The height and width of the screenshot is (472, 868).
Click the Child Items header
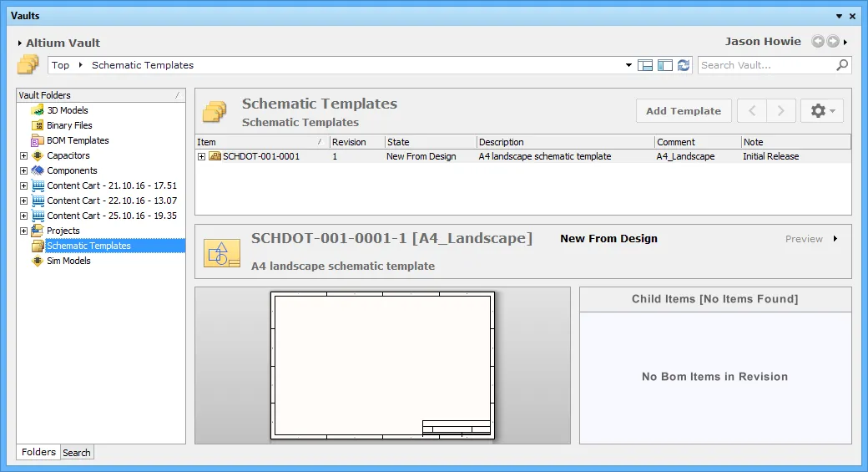(x=715, y=299)
